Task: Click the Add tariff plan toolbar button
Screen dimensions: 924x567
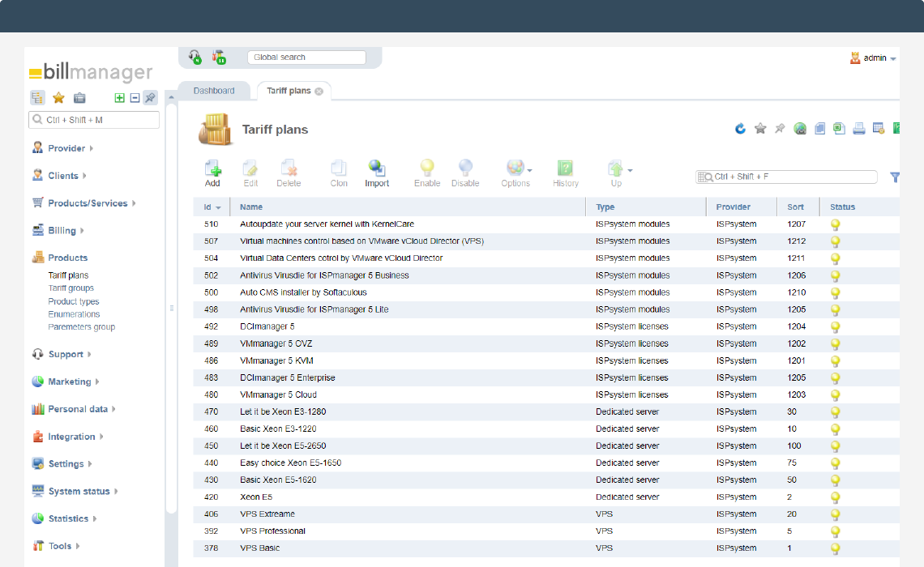Action: click(212, 173)
